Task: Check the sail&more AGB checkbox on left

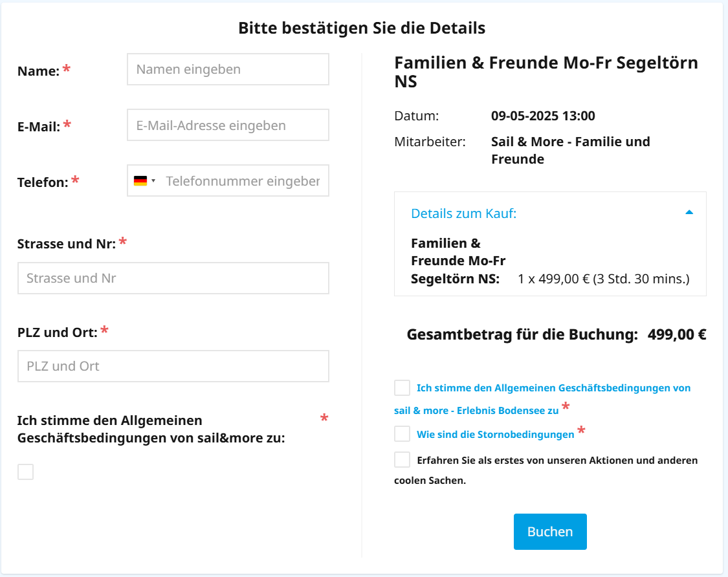Action: point(25,472)
